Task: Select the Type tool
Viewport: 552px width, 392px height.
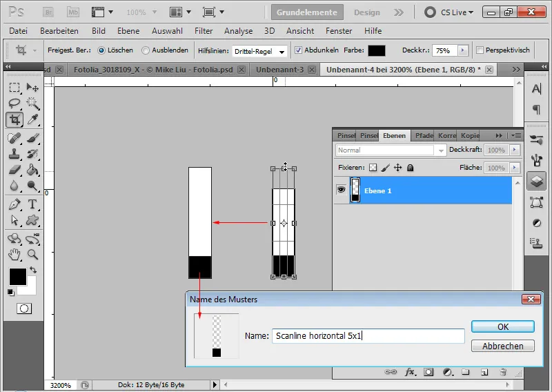Action: point(32,204)
